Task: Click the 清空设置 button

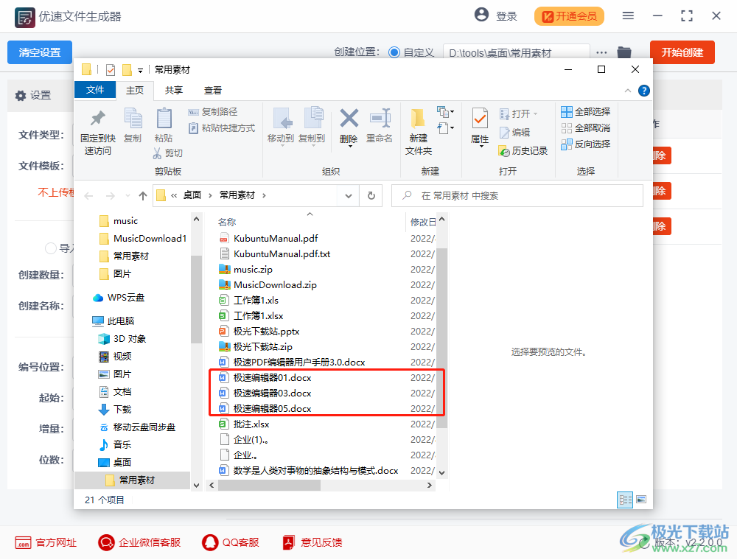Action: tap(40, 52)
